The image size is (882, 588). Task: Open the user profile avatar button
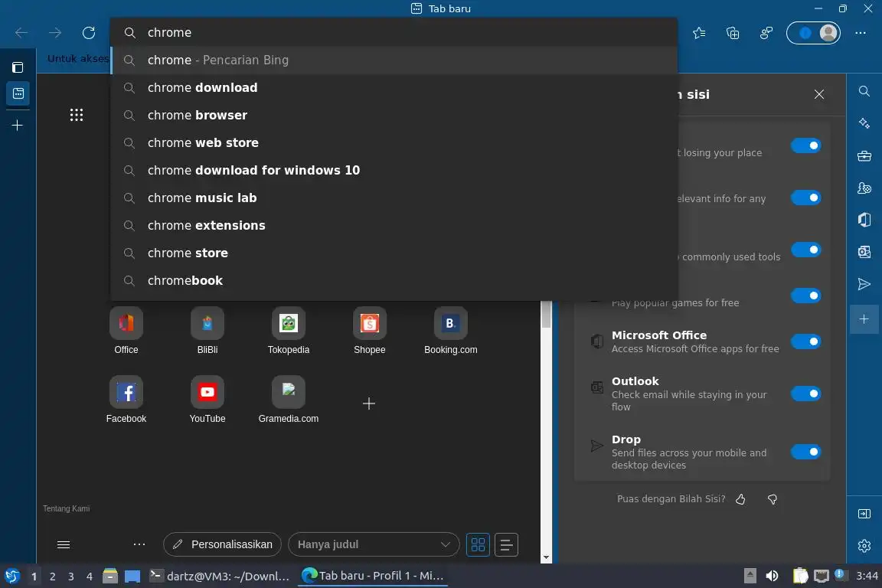pos(828,33)
